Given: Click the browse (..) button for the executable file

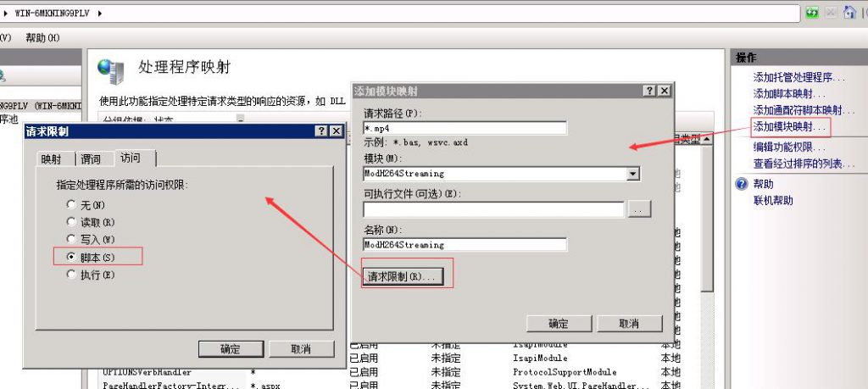Looking at the screenshot, I should [x=639, y=209].
